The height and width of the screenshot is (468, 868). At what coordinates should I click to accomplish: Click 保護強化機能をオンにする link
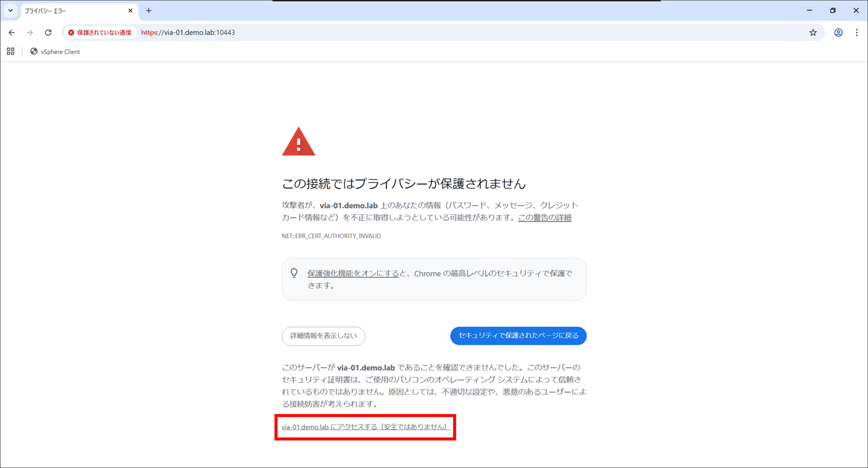click(x=352, y=273)
